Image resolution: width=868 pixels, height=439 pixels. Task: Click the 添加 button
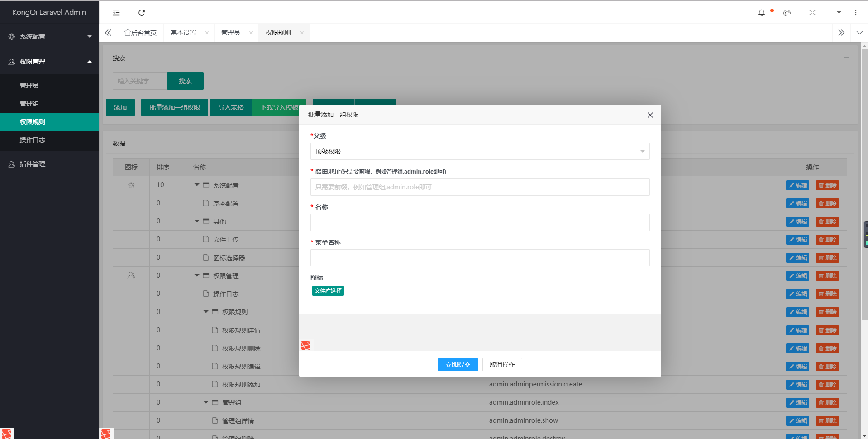click(x=120, y=107)
